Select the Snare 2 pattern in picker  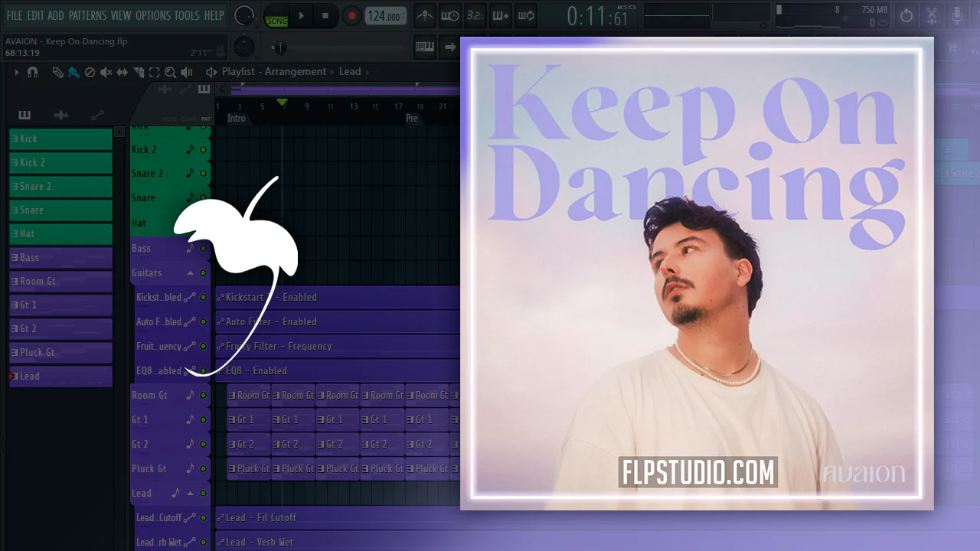tap(61, 187)
